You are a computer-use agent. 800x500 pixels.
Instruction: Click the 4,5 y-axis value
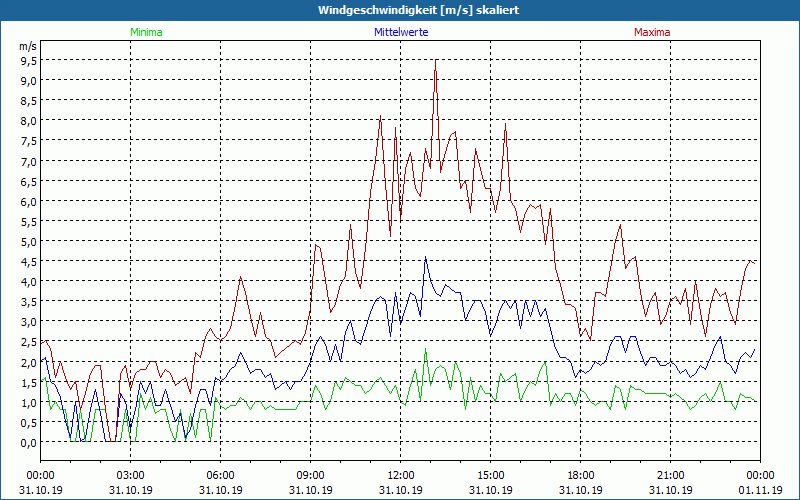(x=29, y=262)
